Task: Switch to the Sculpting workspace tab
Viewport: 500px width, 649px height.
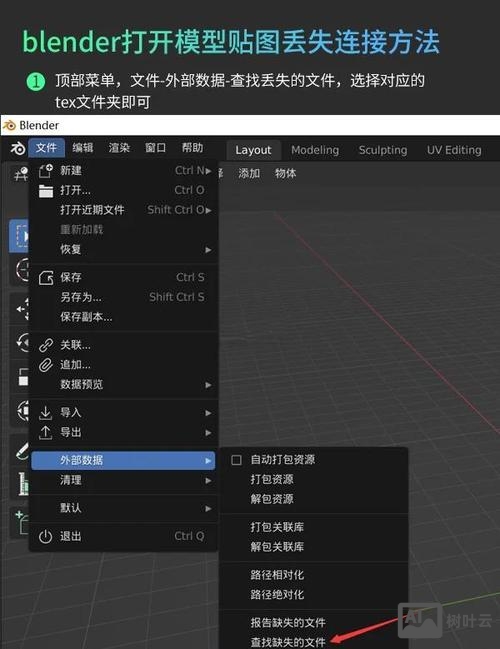Action: (x=383, y=150)
